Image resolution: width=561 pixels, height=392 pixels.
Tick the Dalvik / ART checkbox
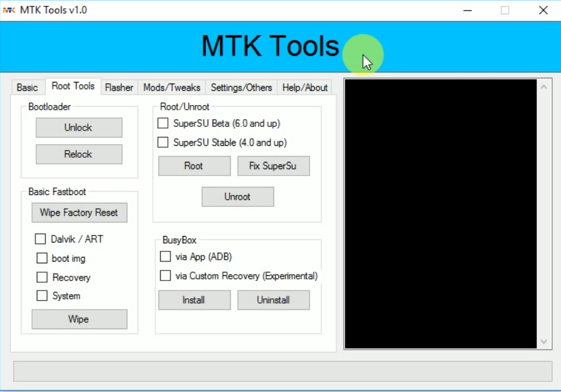coord(40,239)
